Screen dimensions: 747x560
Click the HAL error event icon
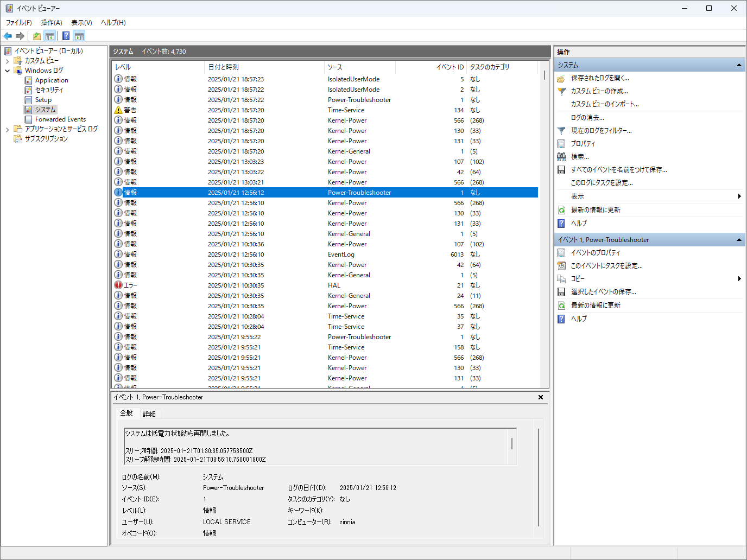tap(118, 285)
